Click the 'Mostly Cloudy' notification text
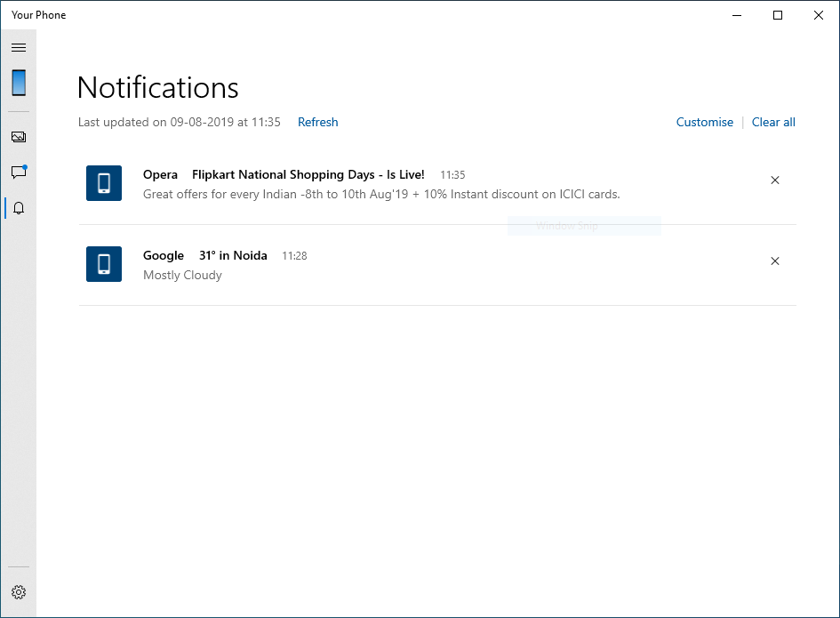840x618 pixels. [182, 276]
